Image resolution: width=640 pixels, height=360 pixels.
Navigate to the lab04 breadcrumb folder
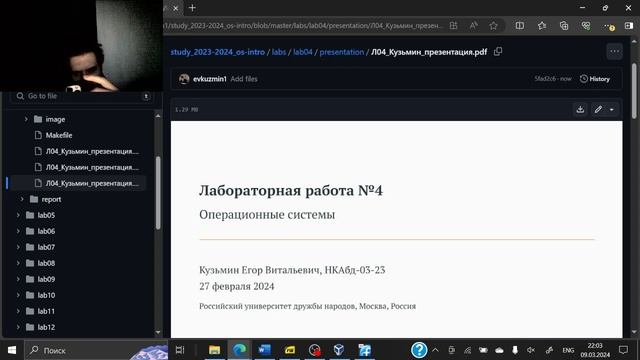click(x=302, y=52)
